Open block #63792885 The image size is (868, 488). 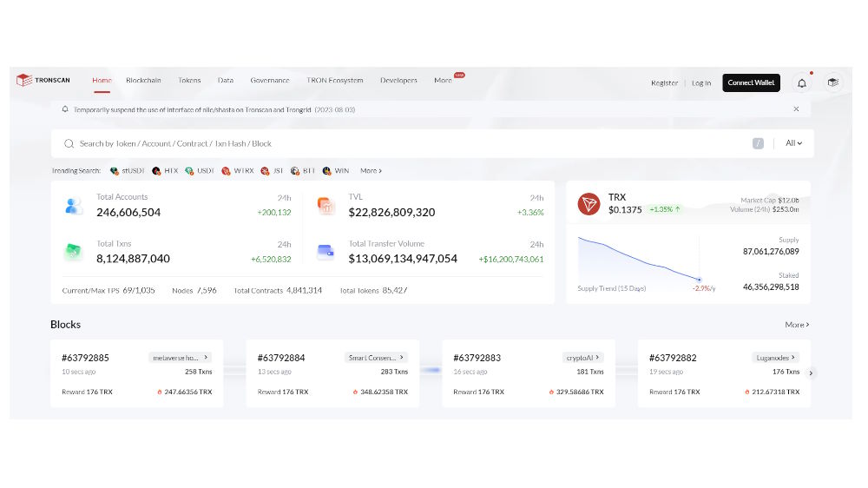[85, 359]
